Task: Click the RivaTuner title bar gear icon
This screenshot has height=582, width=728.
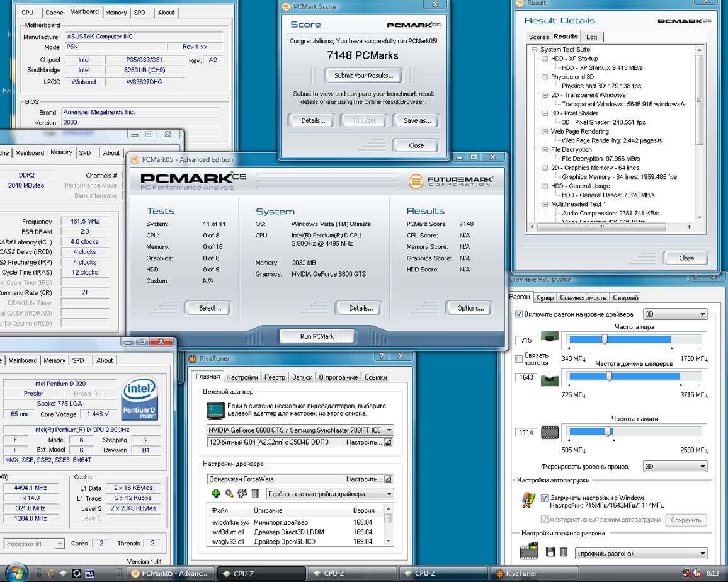Action: 193,358
